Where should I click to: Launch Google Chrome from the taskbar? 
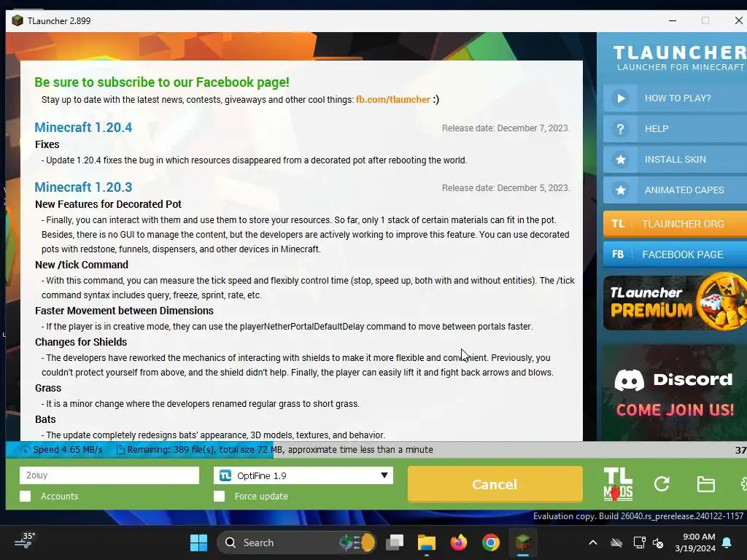click(490, 542)
